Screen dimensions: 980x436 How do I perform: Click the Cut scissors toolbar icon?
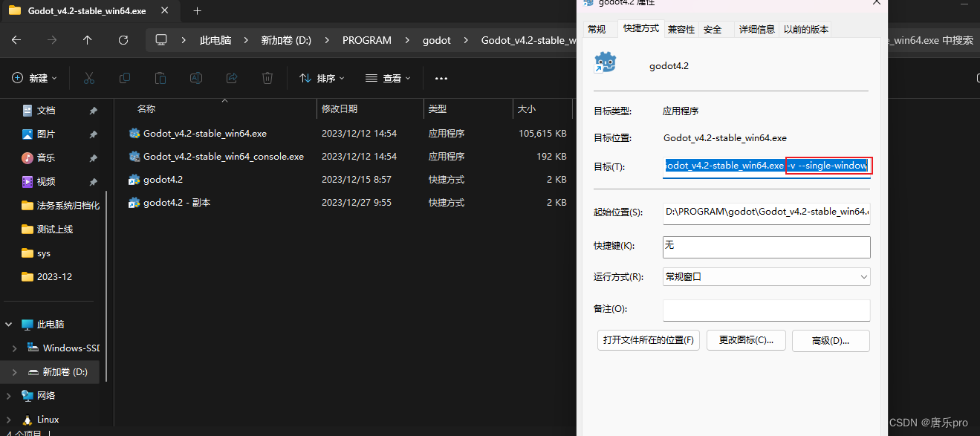tap(89, 78)
